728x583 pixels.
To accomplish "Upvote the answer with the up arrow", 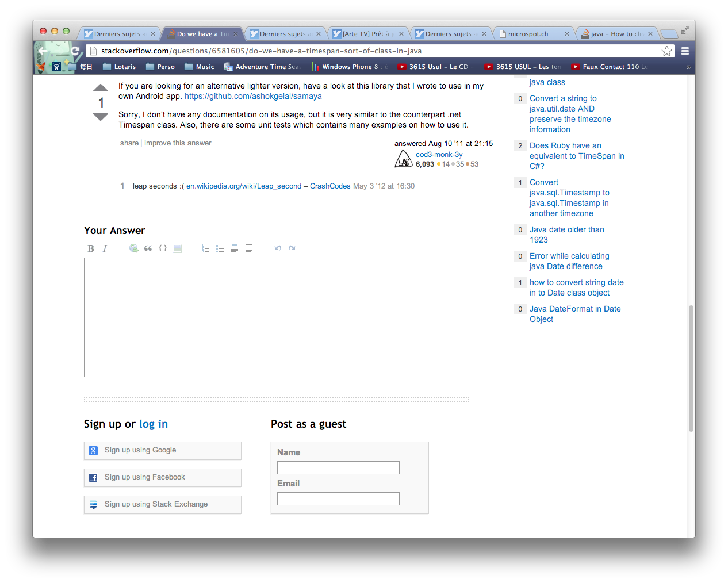I will click(101, 88).
